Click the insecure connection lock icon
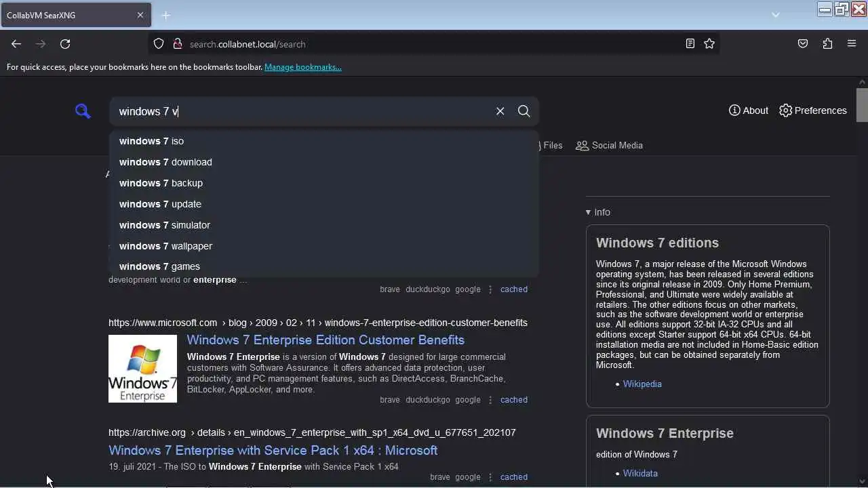This screenshot has height=488, width=868. 178,44
